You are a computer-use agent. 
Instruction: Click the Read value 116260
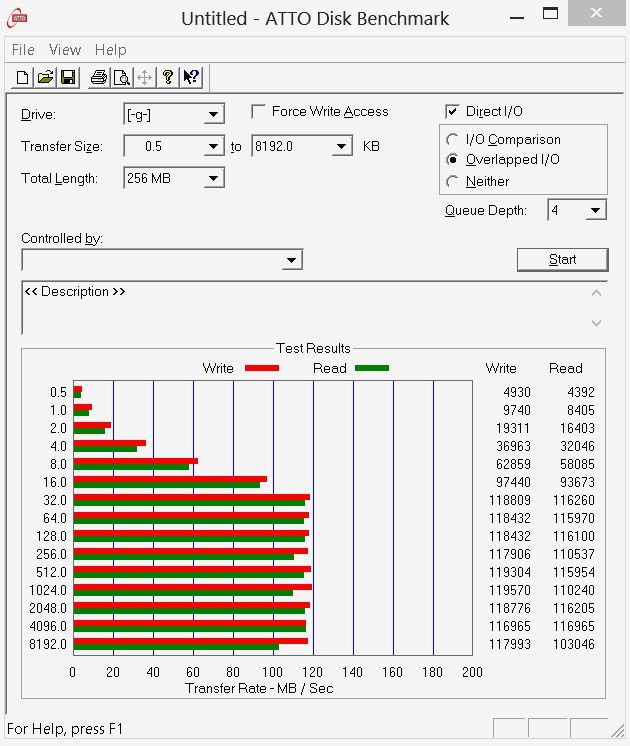[x=574, y=500]
